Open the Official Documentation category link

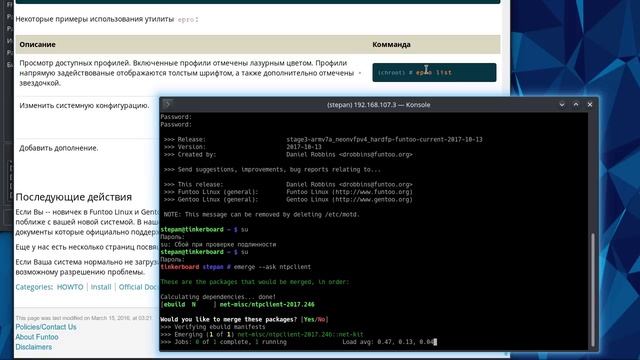point(139,287)
